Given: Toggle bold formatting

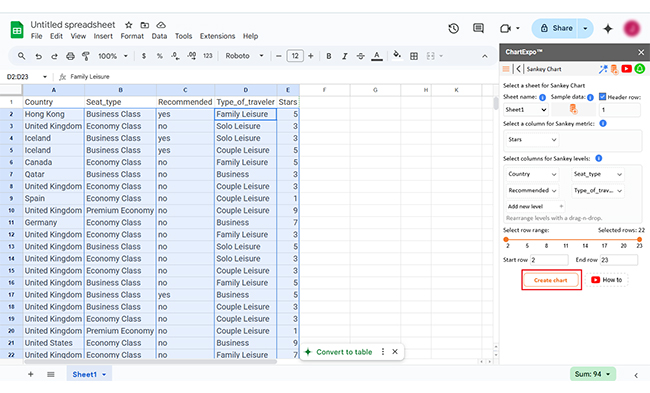Looking at the screenshot, I should (x=329, y=56).
